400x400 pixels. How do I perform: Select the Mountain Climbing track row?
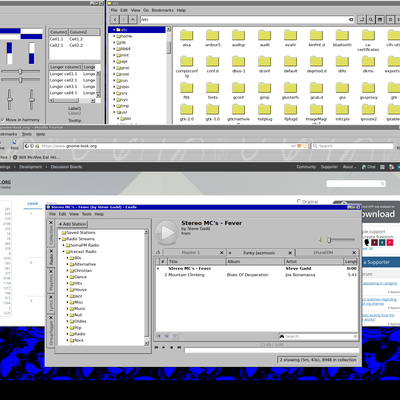(257, 275)
